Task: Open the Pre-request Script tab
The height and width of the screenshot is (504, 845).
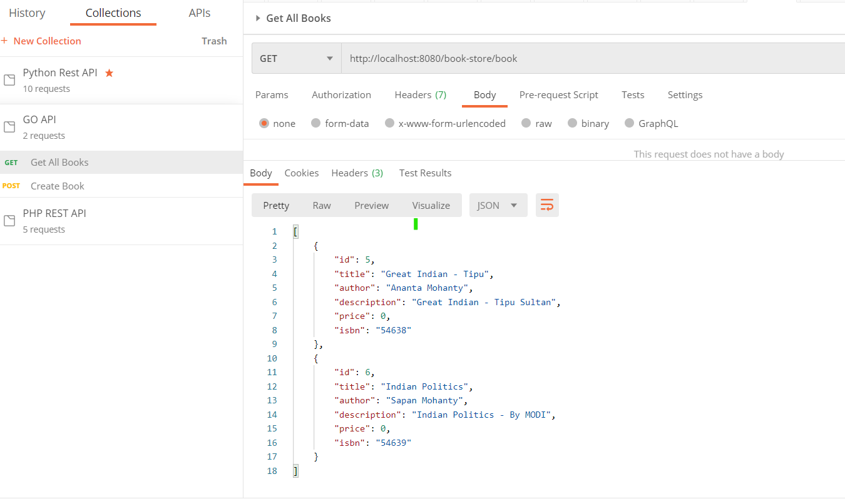Action: coord(559,94)
